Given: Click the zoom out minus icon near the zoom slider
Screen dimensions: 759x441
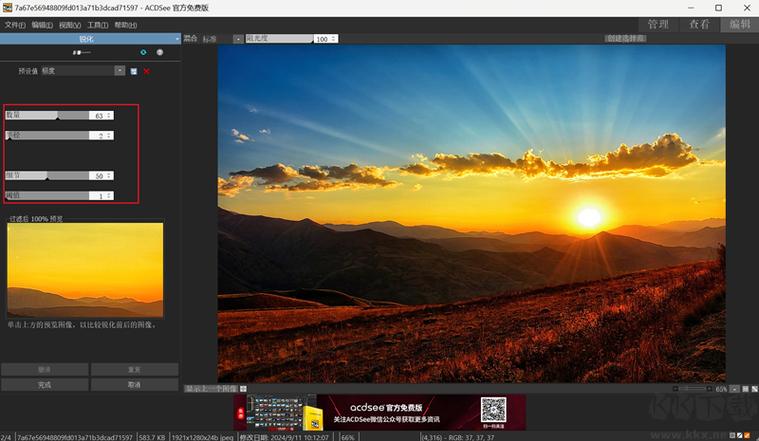Looking at the screenshot, I should 676,389.
